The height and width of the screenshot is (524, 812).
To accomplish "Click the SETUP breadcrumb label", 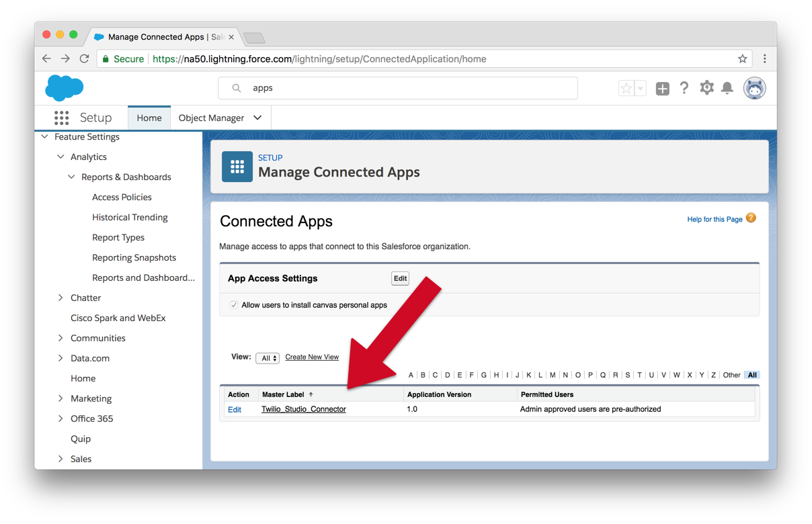I will point(270,158).
